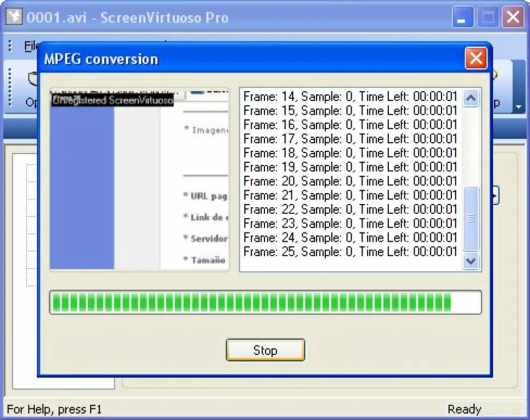Click the MPEG conversion dialog title
Viewport: 530px width, 420px height.
(x=101, y=59)
